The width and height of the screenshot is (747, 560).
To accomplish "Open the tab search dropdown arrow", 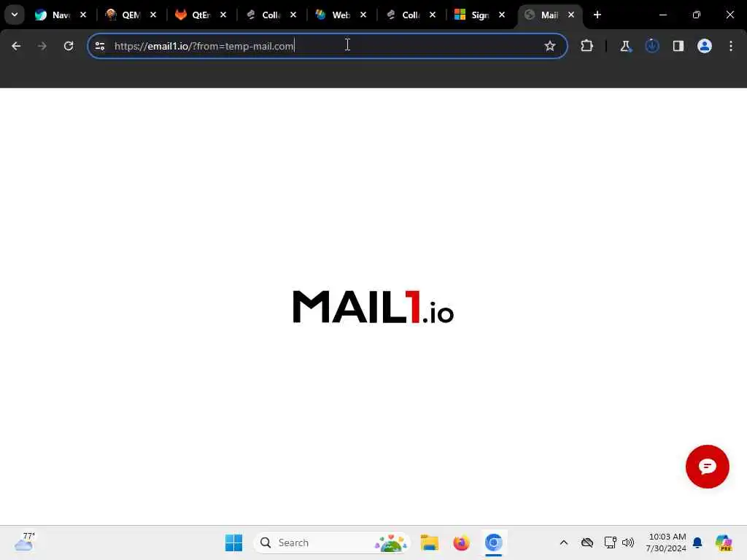I will tap(15, 15).
